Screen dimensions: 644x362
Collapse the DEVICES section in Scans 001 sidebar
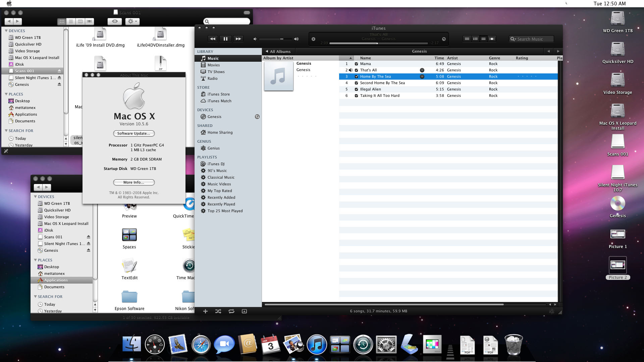[x=6, y=31]
